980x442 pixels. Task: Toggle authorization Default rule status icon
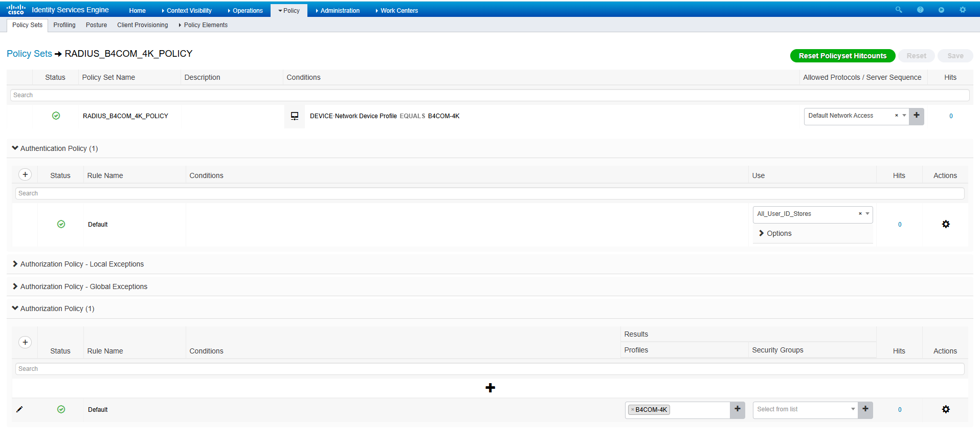[x=61, y=409]
